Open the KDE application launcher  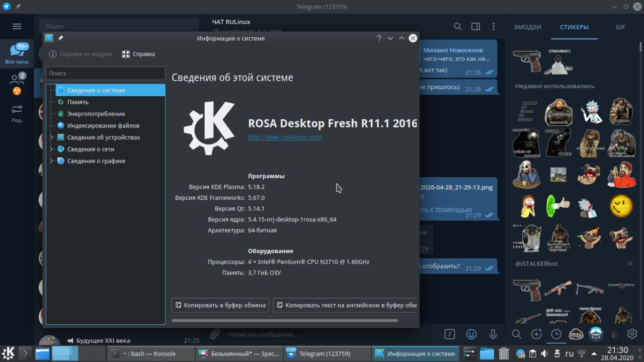pyautogui.click(x=8, y=353)
